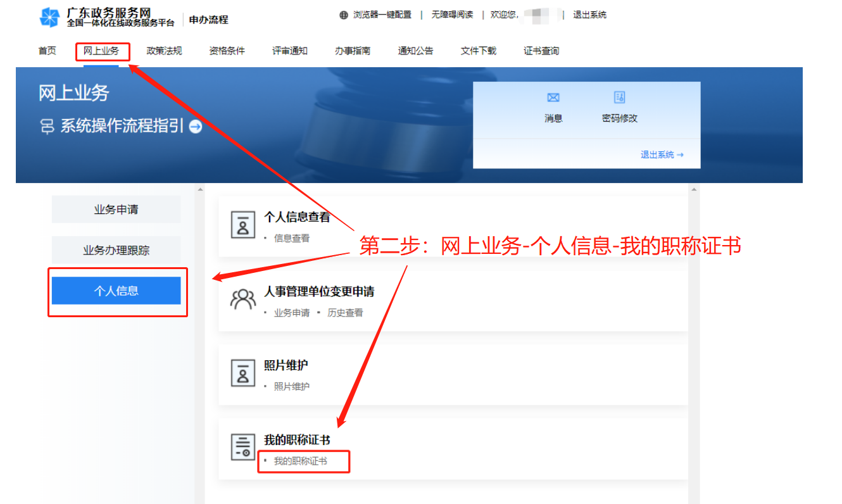Click the blue 个人信息 sidebar button
This screenshot has height=504, width=842.
(116, 291)
